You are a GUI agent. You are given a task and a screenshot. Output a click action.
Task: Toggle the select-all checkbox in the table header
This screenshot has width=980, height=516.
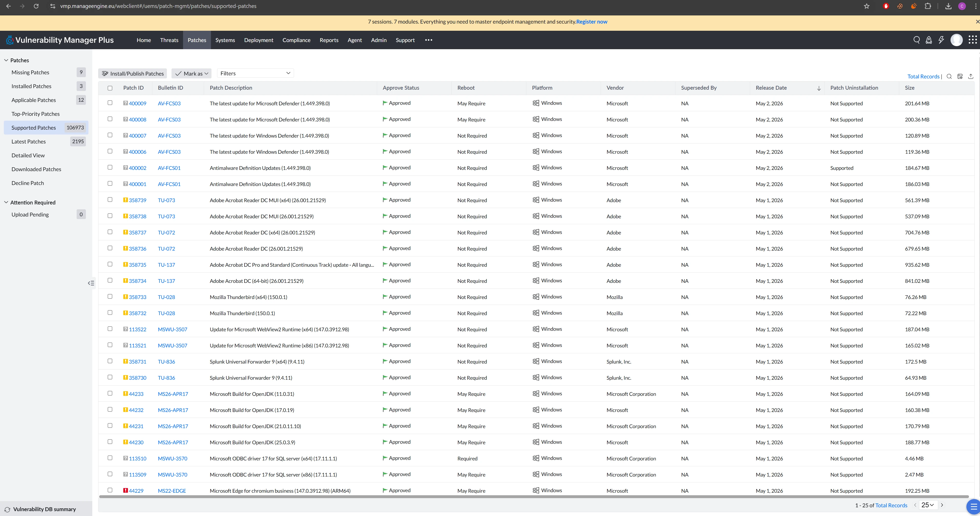tap(110, 88)
